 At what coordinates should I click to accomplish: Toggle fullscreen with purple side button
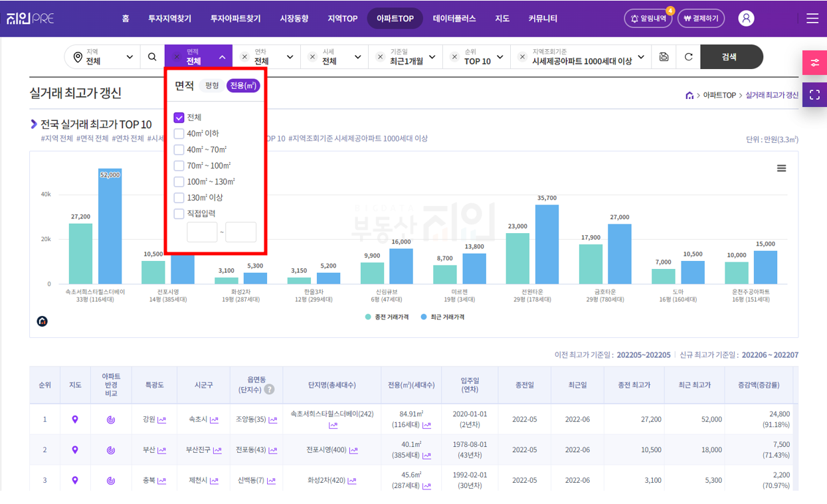coord(814,94)
